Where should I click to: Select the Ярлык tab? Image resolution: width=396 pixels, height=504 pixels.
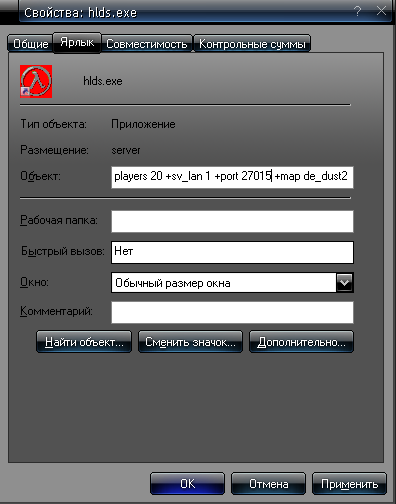point(77,42)
